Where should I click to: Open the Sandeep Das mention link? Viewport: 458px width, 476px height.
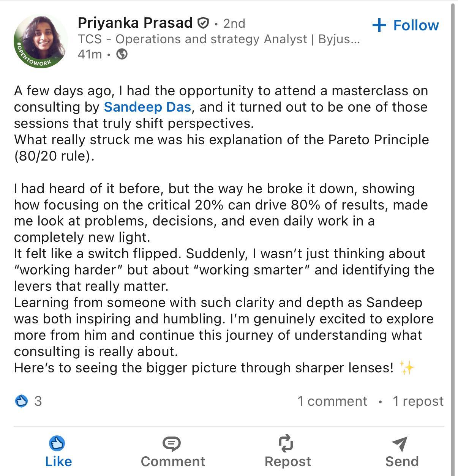[147, 107]
